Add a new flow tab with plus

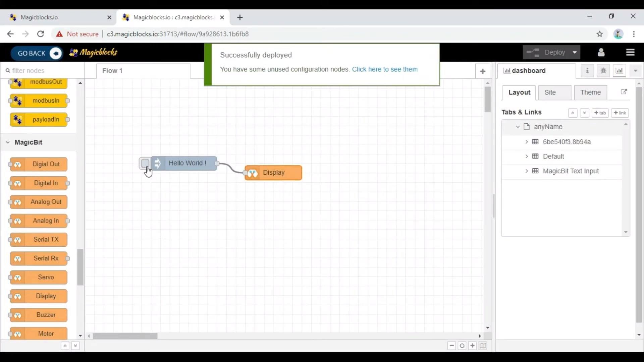[x=483, y=71]
